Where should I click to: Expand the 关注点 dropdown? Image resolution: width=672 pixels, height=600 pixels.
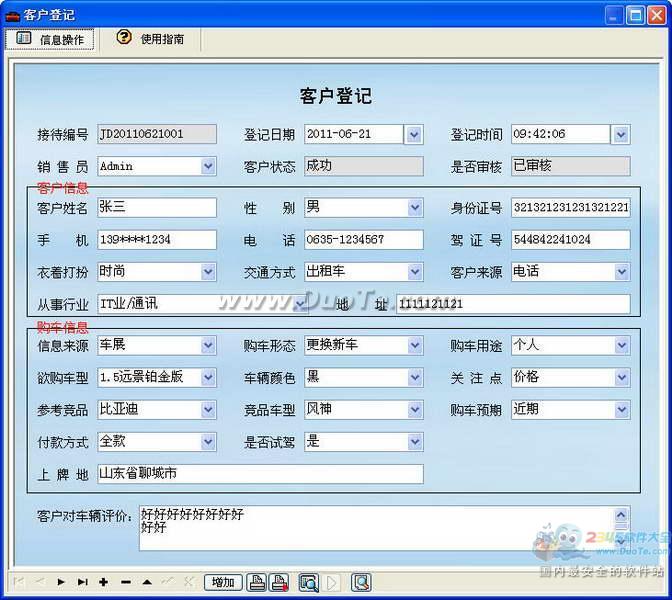621,378
